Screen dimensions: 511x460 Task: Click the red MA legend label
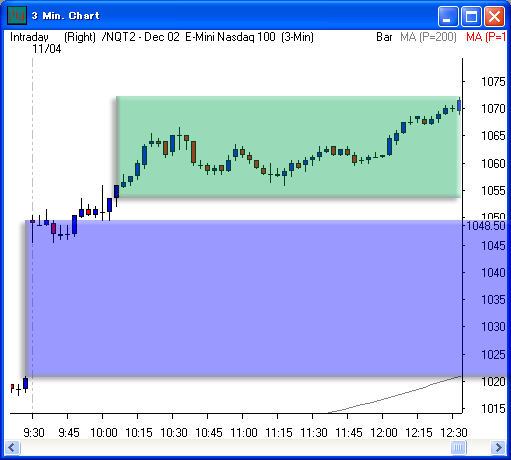(x=486, y=37)
